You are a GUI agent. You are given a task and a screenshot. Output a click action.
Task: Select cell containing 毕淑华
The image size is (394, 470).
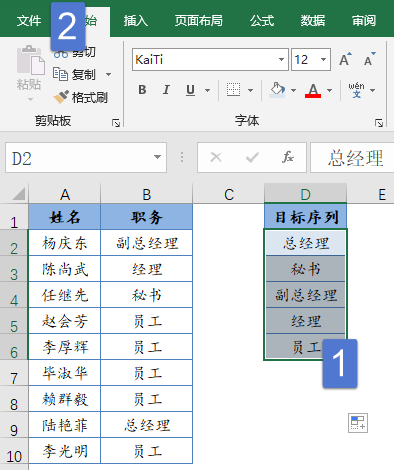point(65,373)
